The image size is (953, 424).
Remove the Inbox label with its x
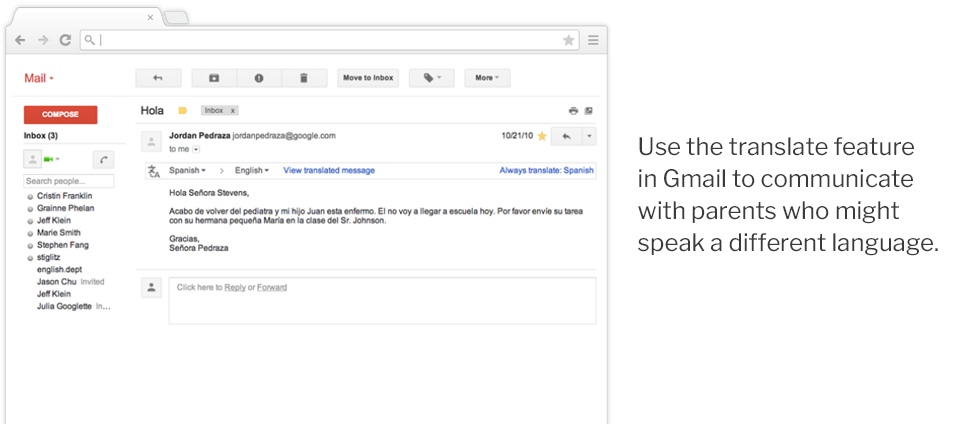(x=233, y=111)
